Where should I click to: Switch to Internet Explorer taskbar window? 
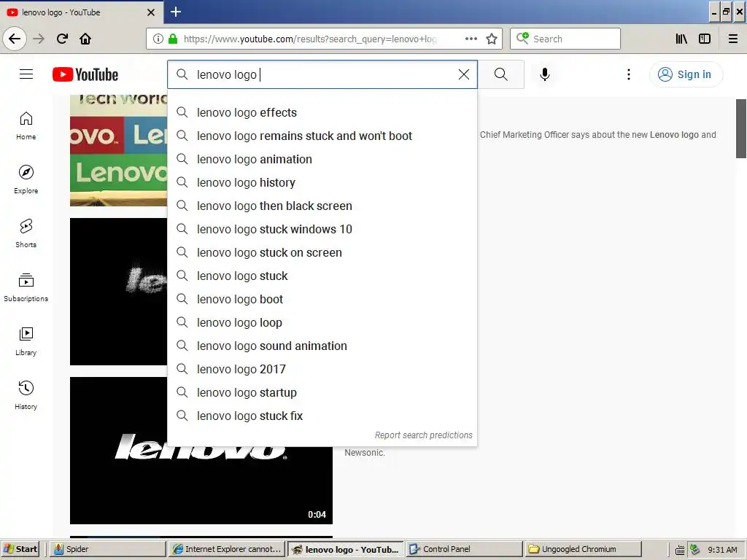(x=228, y=549)
